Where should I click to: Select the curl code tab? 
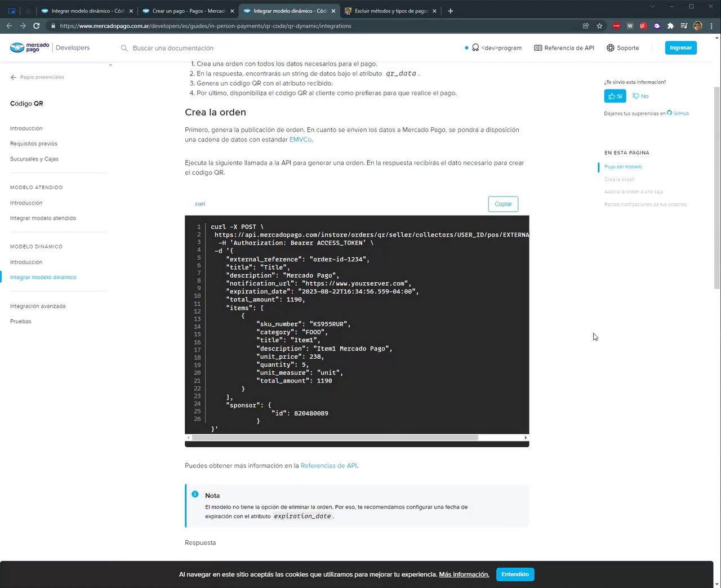pos(200,204)
